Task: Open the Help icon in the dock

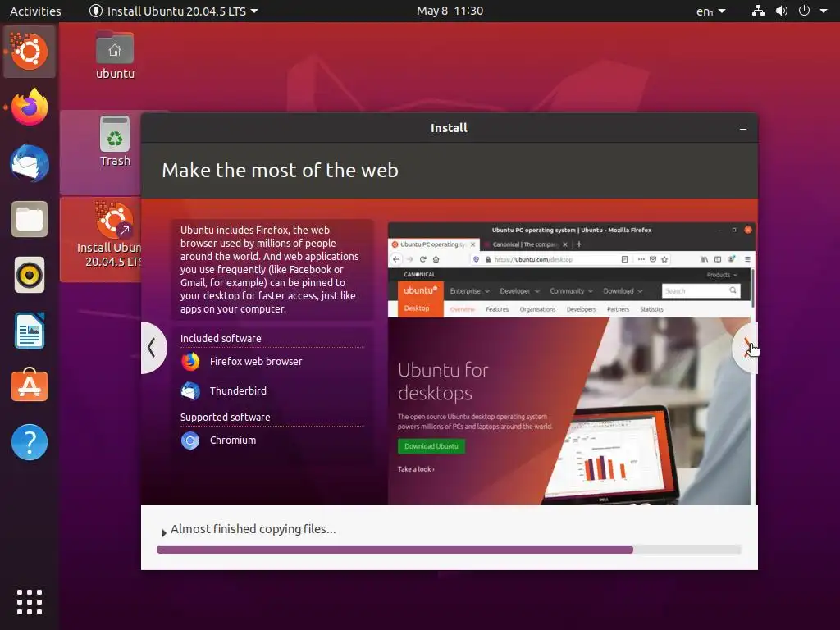Action: click(x=30, y=442)
